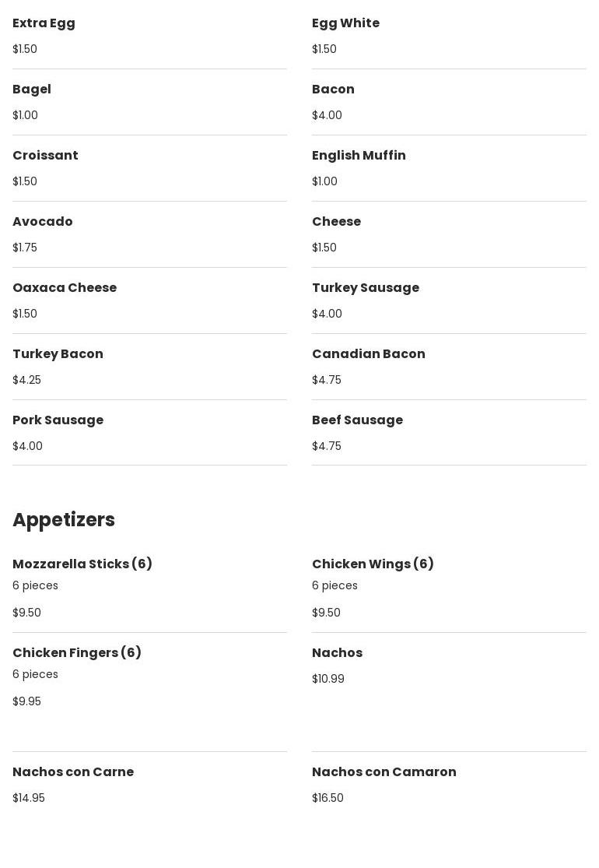Open the Croissant item
Screen dimensions: 599x868
pyautogui.click(x=45, y=156)
